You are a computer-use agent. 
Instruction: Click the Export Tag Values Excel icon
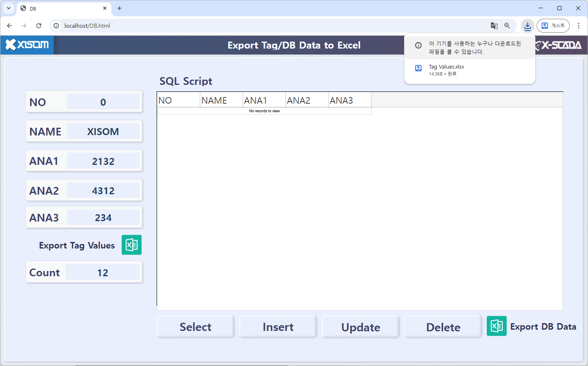131,245
